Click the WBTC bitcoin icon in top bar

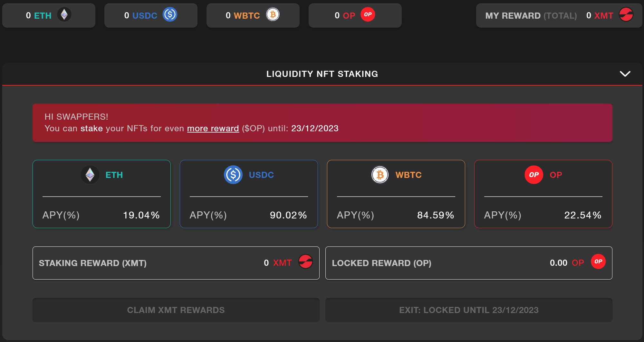pyautogui.click(x=273, y=15)
